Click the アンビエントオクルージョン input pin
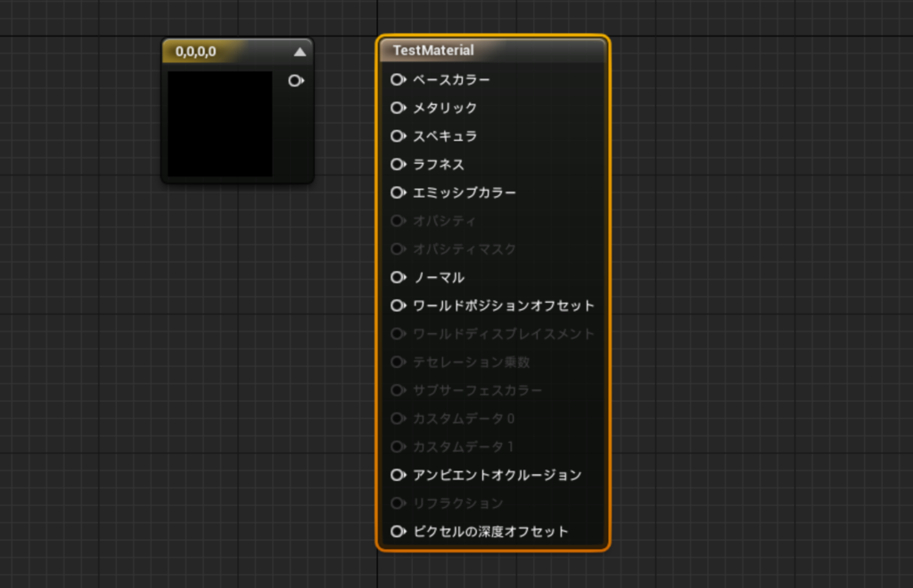 399,475
